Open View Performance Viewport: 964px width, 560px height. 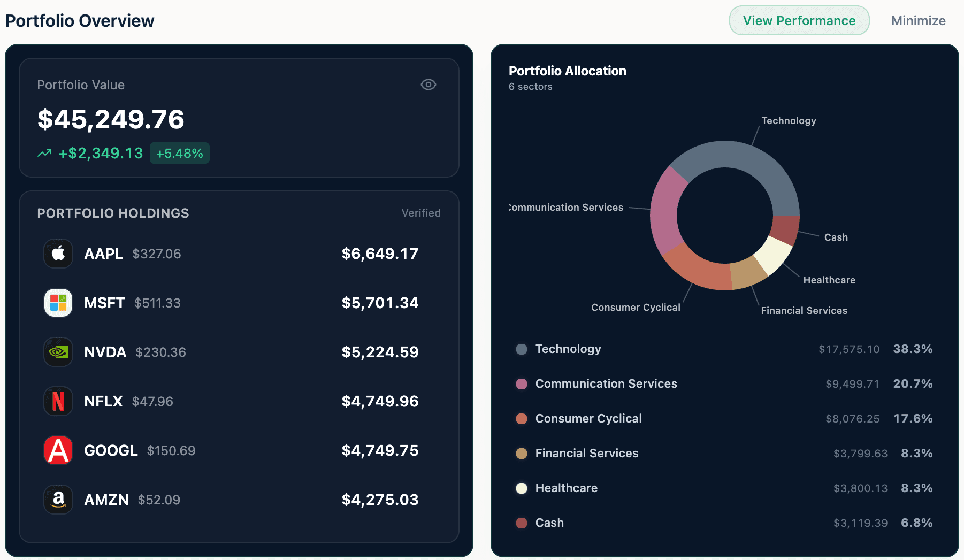[x=799, y=20]
